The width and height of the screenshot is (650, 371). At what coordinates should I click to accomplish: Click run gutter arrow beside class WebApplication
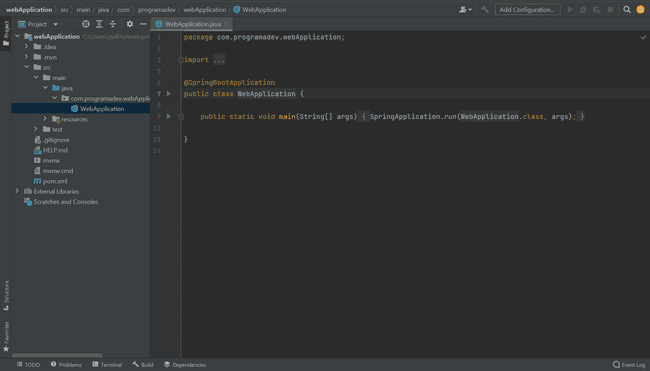[x=169, y=94]
